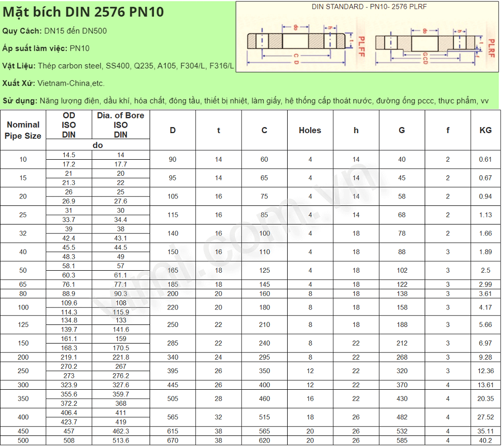Click the 0.61 weight cell
This screenshot has width=502, height=448.
pyautogui.click(x=485, y=159)
